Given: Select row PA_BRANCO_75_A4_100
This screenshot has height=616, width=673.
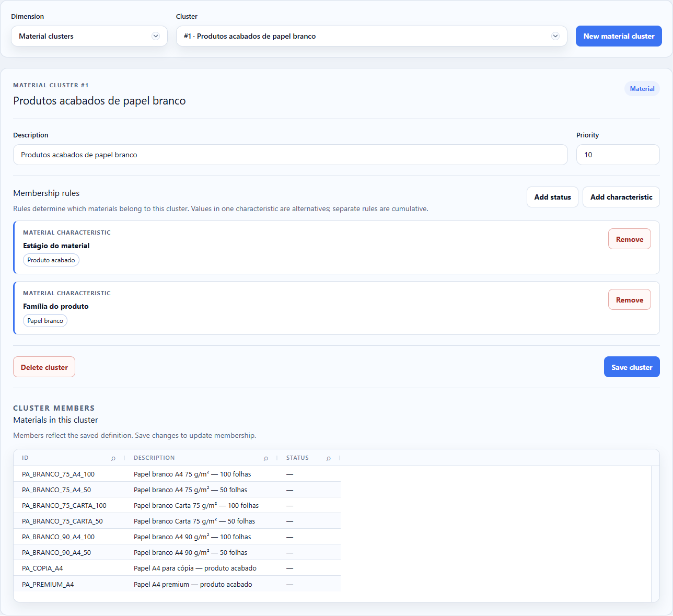Looking at the screenshot, I should [x=177, y=474].
